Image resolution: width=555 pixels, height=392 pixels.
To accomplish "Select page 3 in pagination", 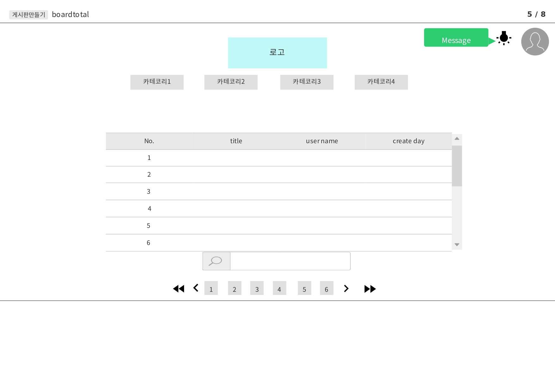I will [257, 288].
